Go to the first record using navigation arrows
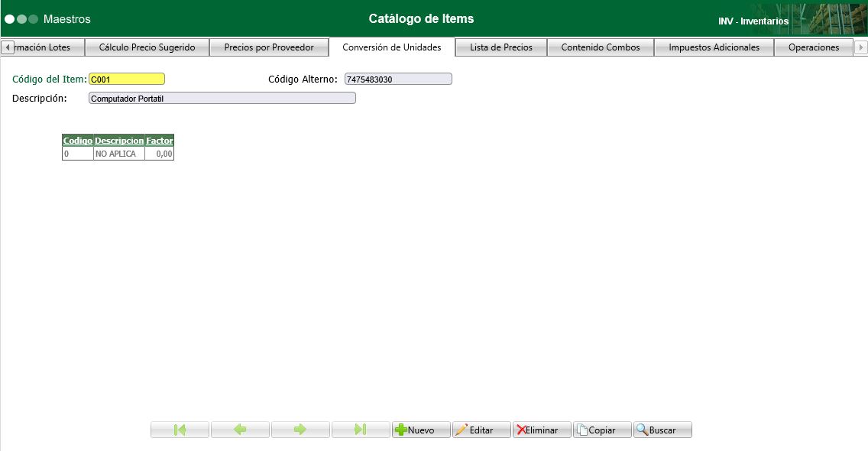 pos(180,430)
